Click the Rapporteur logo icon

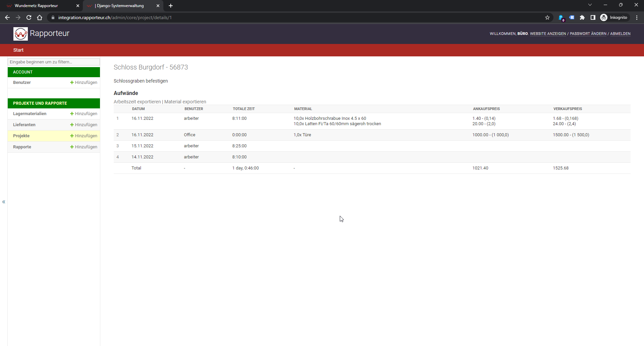click(x=20, y=34)
